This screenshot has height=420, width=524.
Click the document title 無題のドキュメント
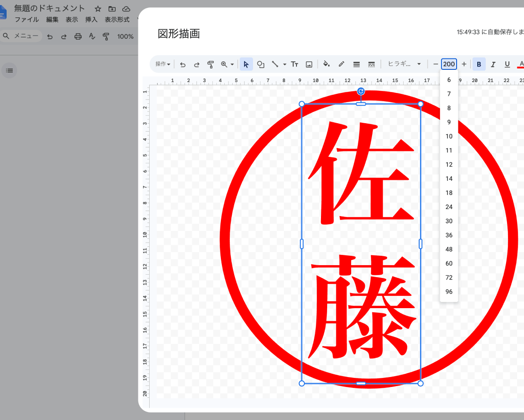click(x=50, y=8)
